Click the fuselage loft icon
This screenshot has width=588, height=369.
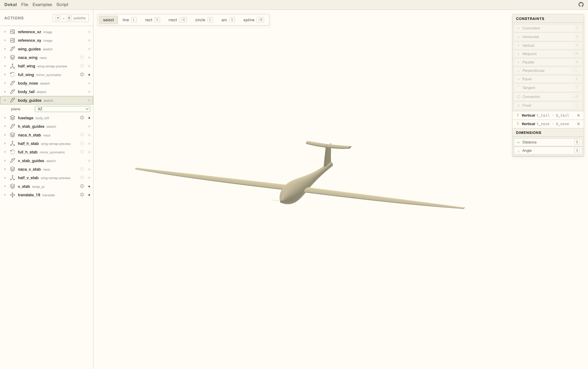(x=12, y=118)
